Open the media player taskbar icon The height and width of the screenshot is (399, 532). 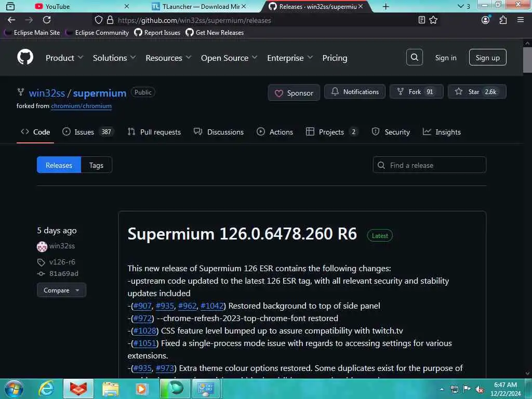click(x=141, y=389)
